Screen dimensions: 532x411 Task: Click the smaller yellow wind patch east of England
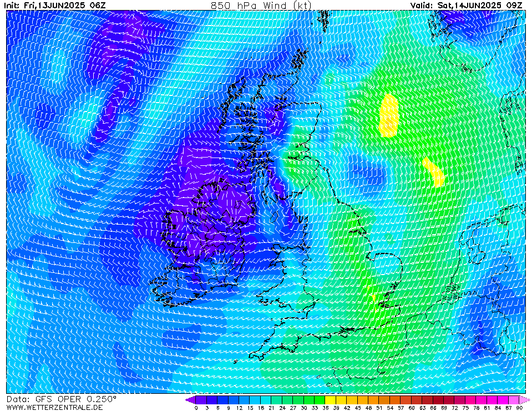[434, 172]
